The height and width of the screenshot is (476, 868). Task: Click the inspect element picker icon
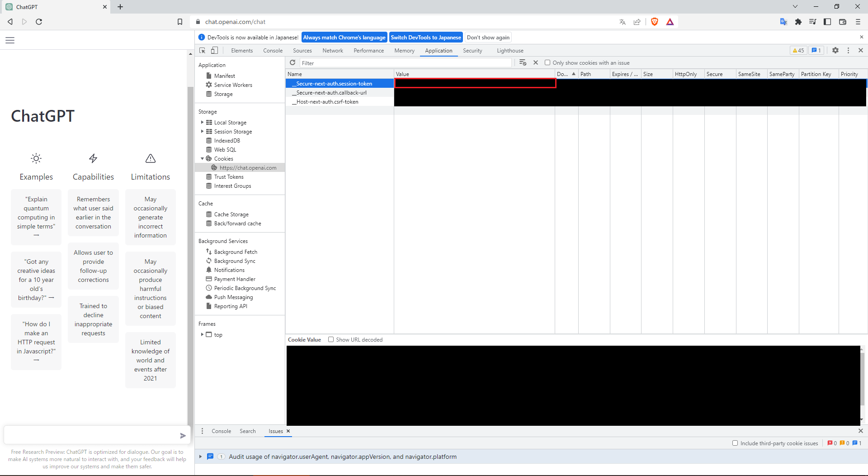[x=203, y=50]
